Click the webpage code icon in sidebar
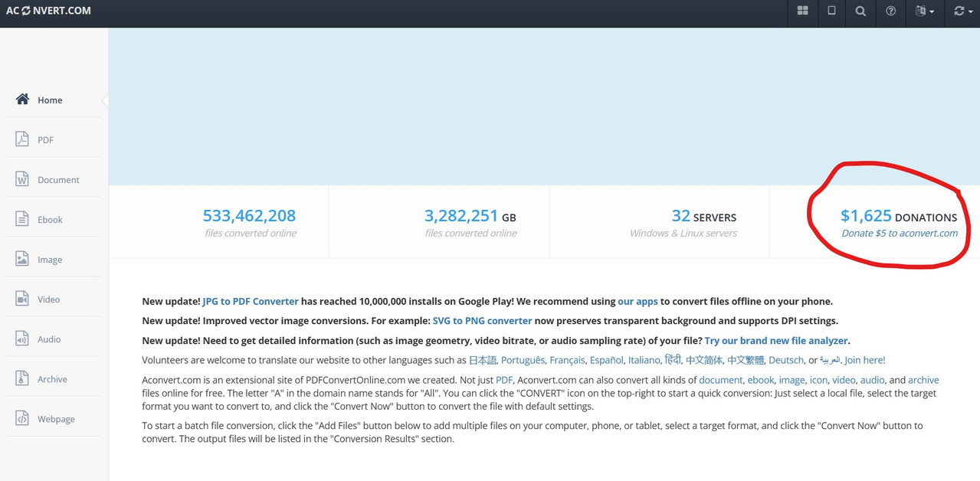The image size is (980, 481). pyautogui.click(x=22, y=417)
